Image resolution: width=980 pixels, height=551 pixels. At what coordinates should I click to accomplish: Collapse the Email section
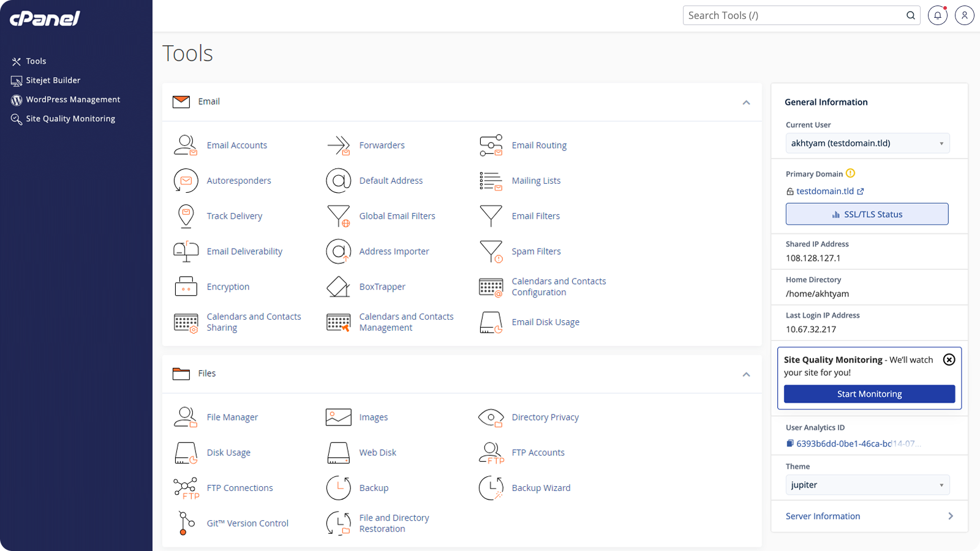tap(746, 102)
